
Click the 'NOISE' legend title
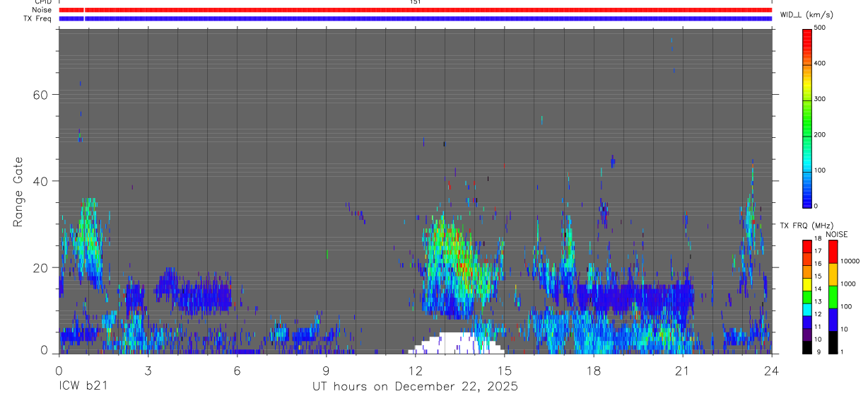pyautogui.click(x=837, y=234)
